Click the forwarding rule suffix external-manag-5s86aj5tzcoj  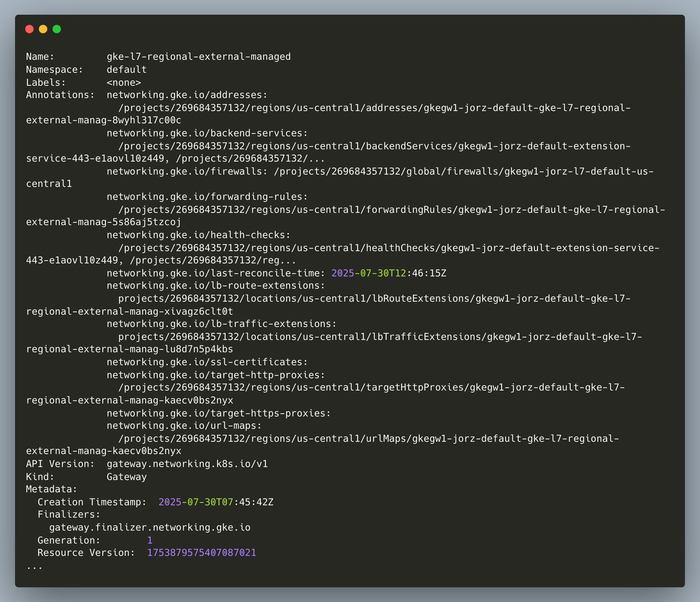pos(104,222)
